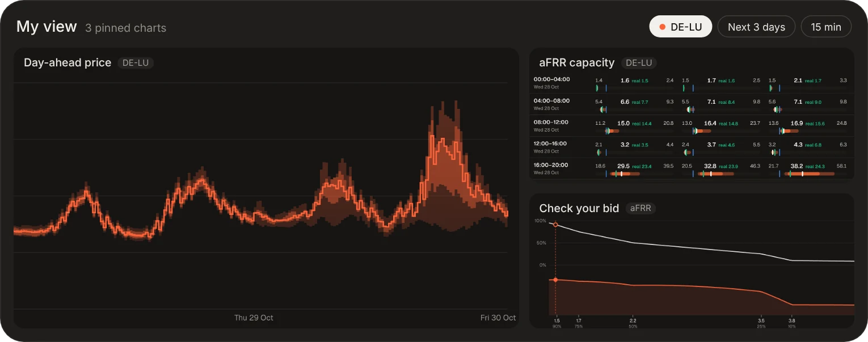The width and height of the screenshot is (868, 342).
Task: Click the "real 14.4" value
Action: 642,124
